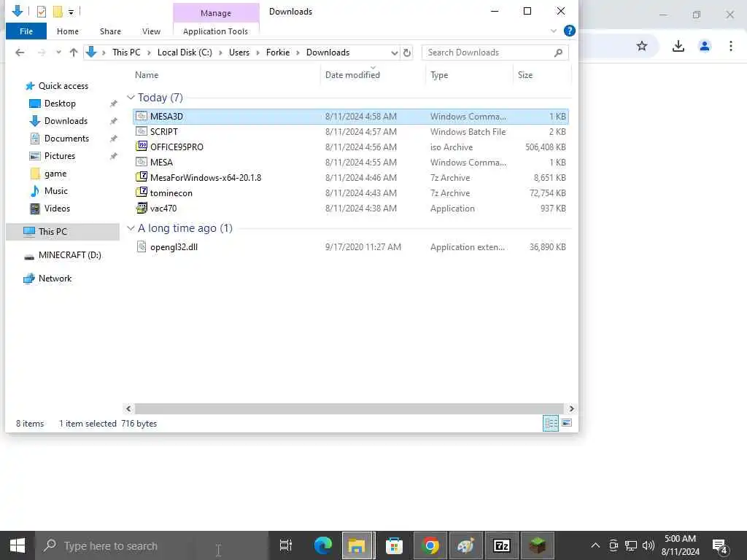The height and width of the screenshot is (560, 747).
Task: Open the MINECRAFT (D:) drive
Action: [69, 255]
